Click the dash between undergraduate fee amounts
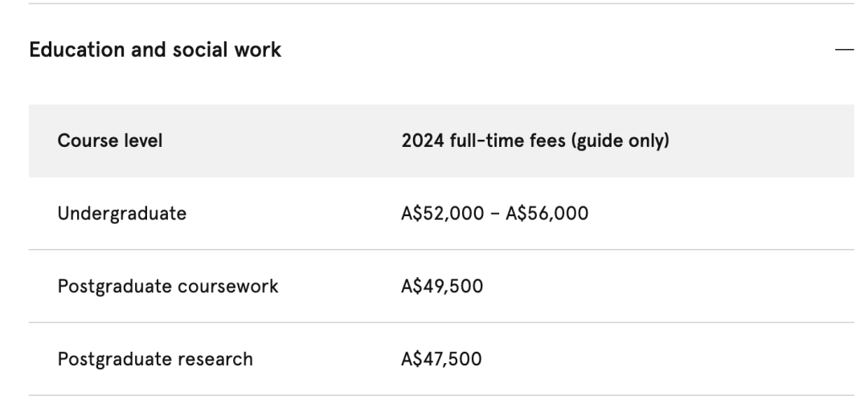Viewport: 868px width, 412px height. pos(494,214)
